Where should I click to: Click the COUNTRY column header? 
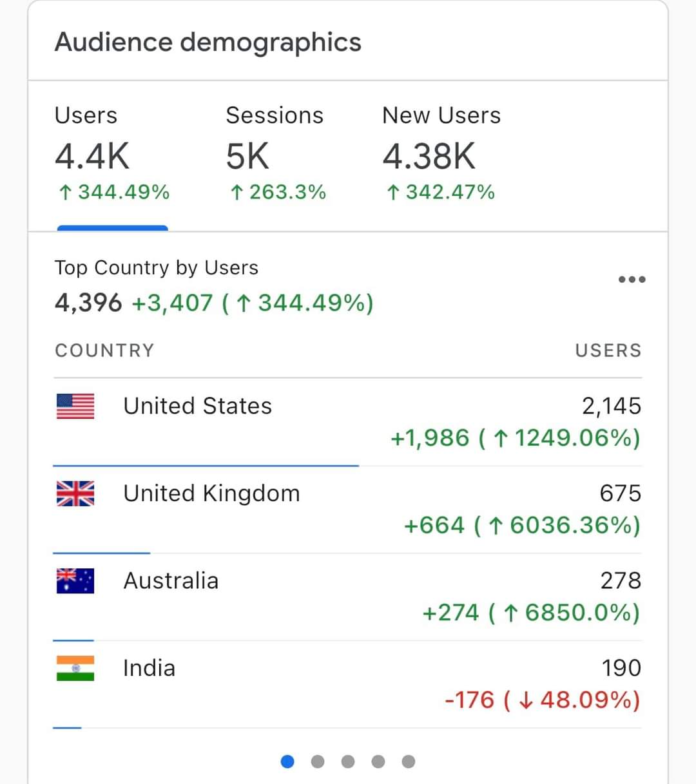coord(104,350)
